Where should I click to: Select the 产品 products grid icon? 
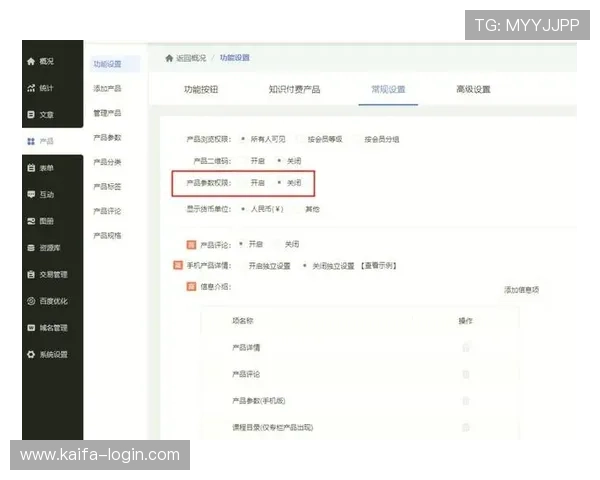pyautogui.click(x=31, y=141)
